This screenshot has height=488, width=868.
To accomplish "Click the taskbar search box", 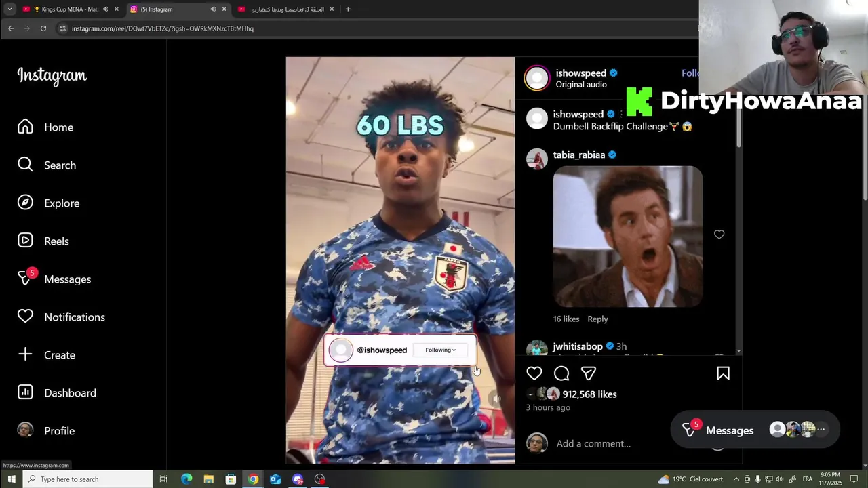I will point(87,479).
